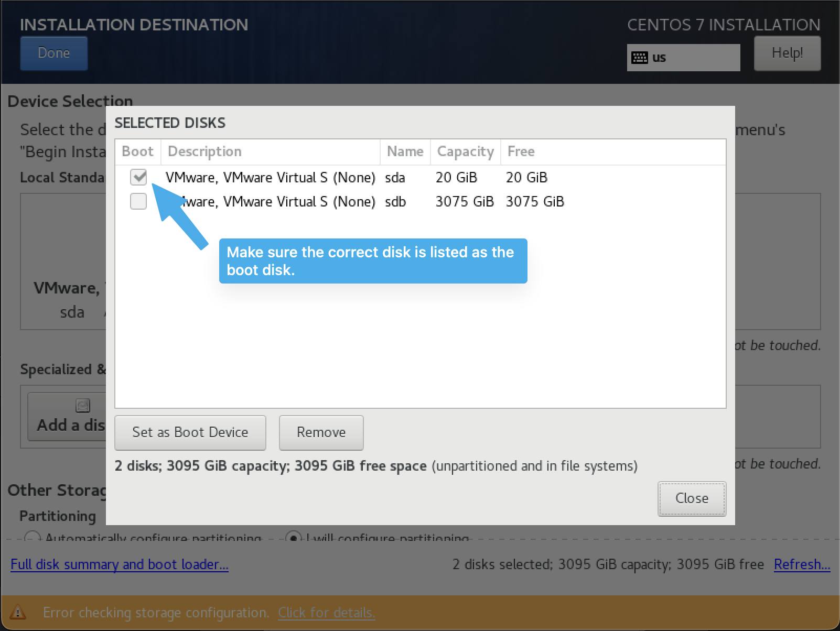Select 'Automatically configure partitioning' radio button

(33, 537)
